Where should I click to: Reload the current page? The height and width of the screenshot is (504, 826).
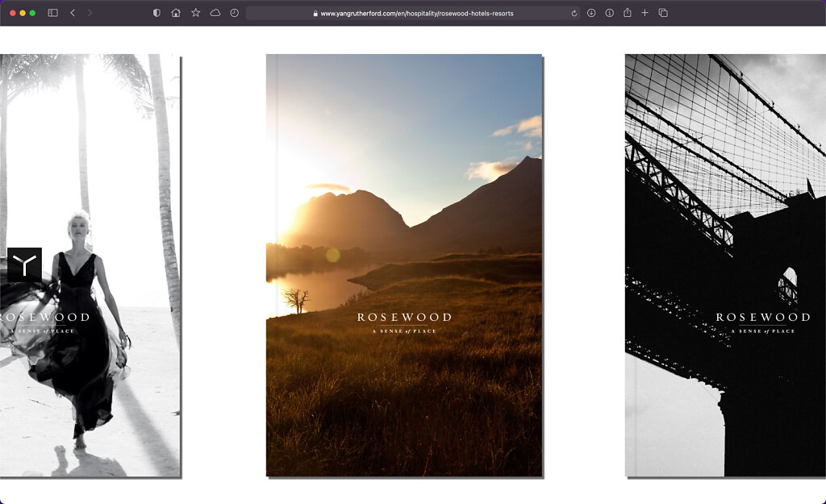click(x=574, y=14)
